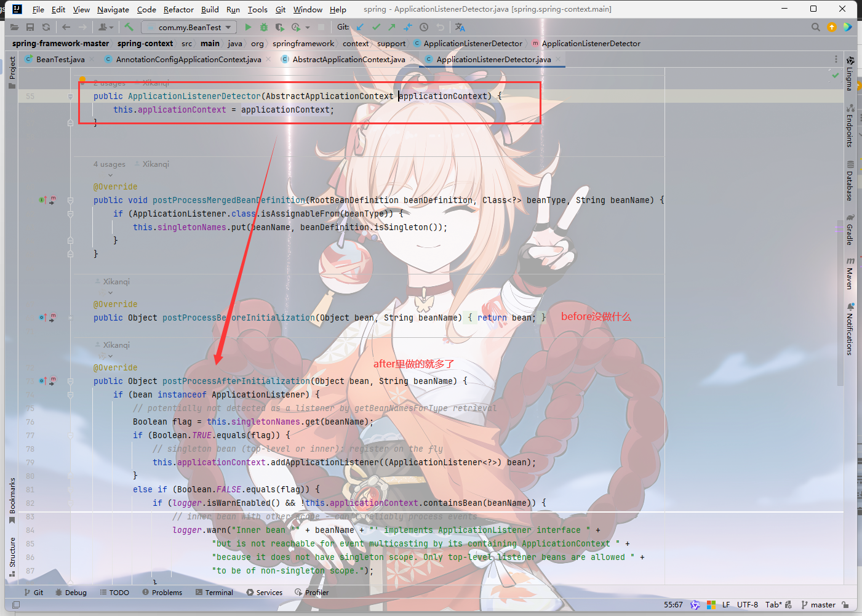Screen dimensions: 862x616
Task: Push commits with the green Git arrow
Action: [392, 27]
